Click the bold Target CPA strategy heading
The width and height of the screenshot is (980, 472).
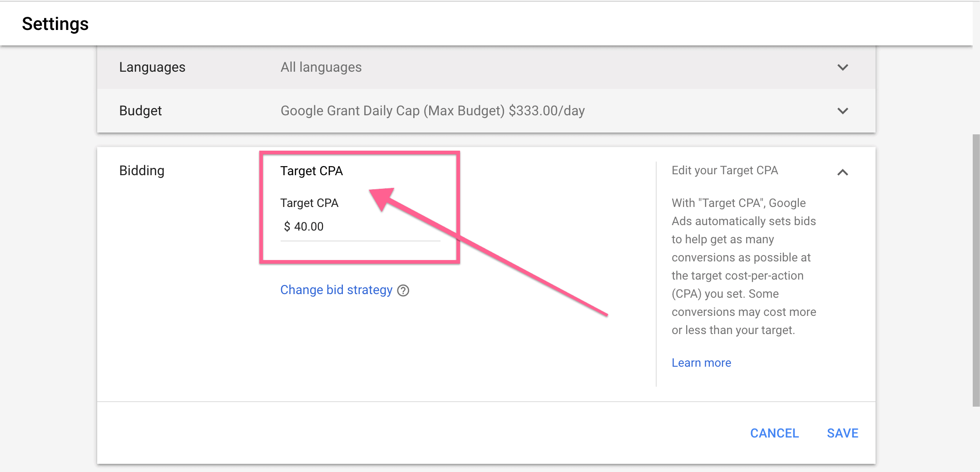[312, 171]
